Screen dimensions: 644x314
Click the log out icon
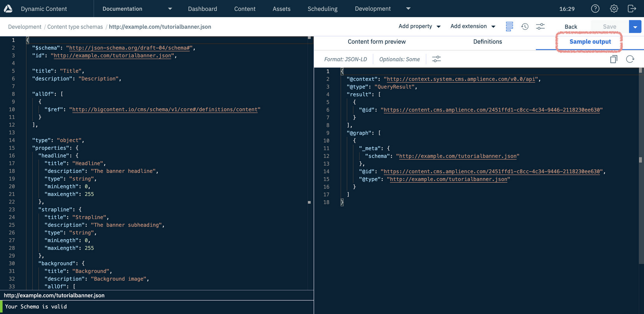(x=632, y=9)
